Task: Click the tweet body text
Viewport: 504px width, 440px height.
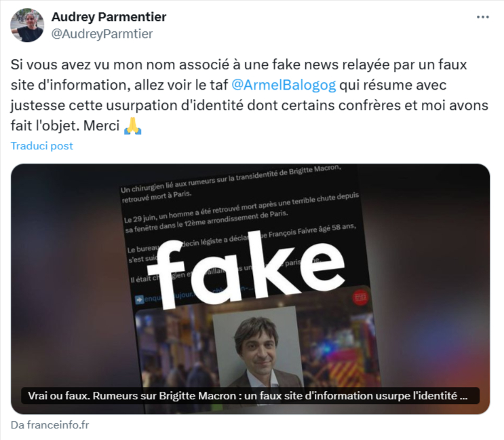Action: point(250,95)
